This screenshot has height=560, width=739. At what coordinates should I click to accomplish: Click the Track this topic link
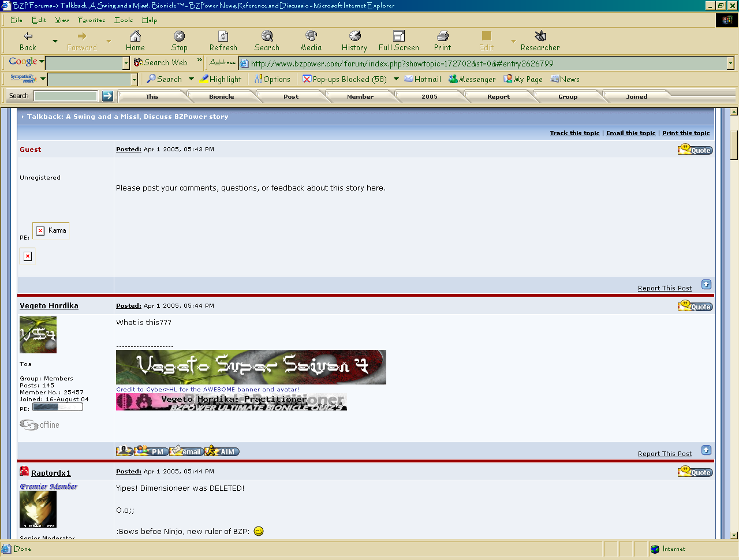tap(574, 133)
